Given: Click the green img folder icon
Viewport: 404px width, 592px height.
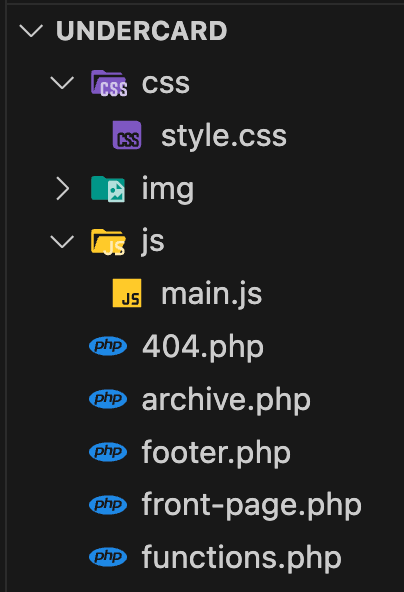Looking at the screenshot, I should point(108,189).
